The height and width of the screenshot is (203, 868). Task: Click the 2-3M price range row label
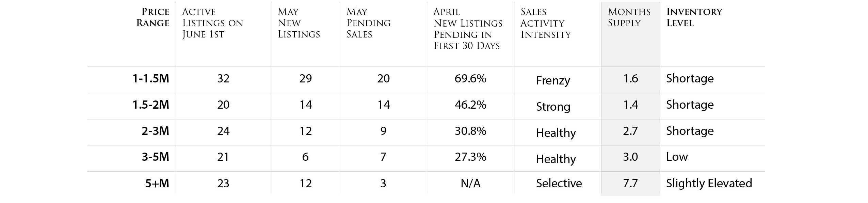(156, 131)
